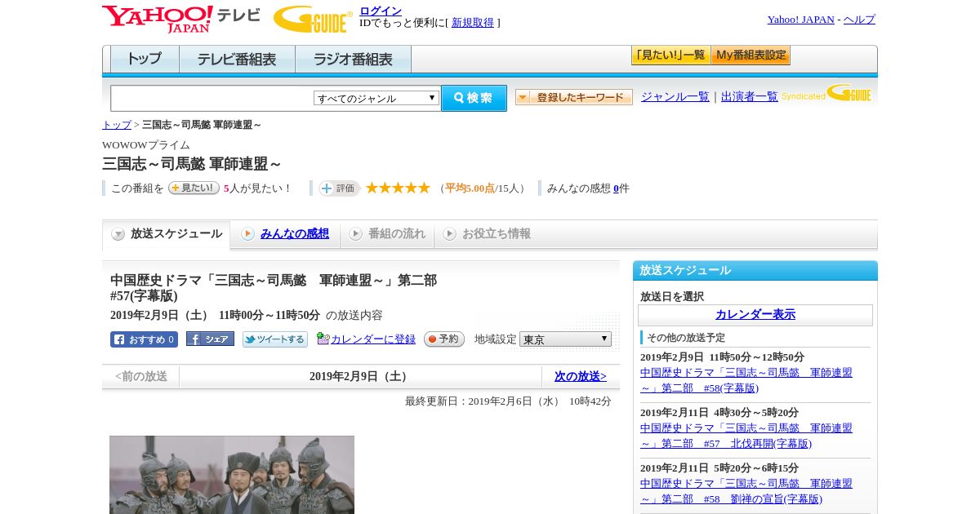Click the トップ breadcrumb link
This screenshot has width=980, height=514.
pyautogui.click(x=117, y=125)
